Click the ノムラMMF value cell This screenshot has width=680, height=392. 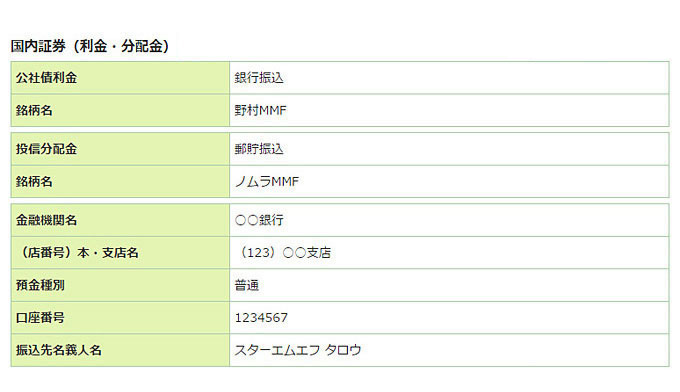click(x=449, y=182)
